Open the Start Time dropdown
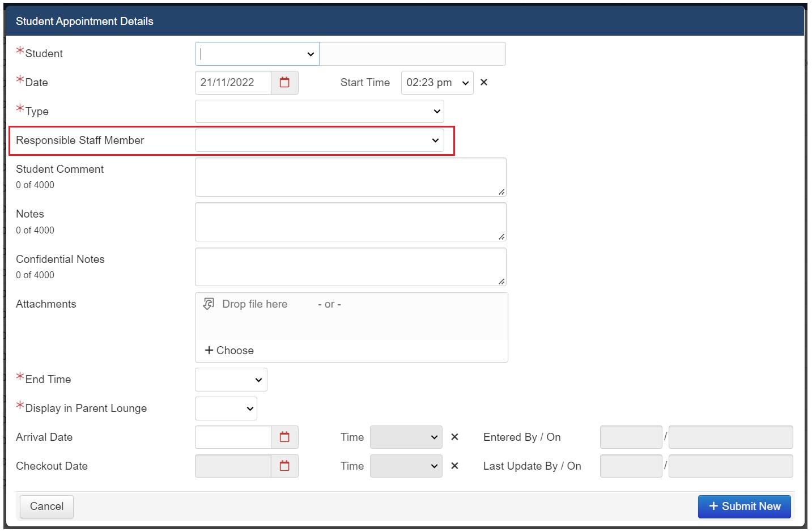The width and height of the screenshot is (812, 532). pos(437,83)
